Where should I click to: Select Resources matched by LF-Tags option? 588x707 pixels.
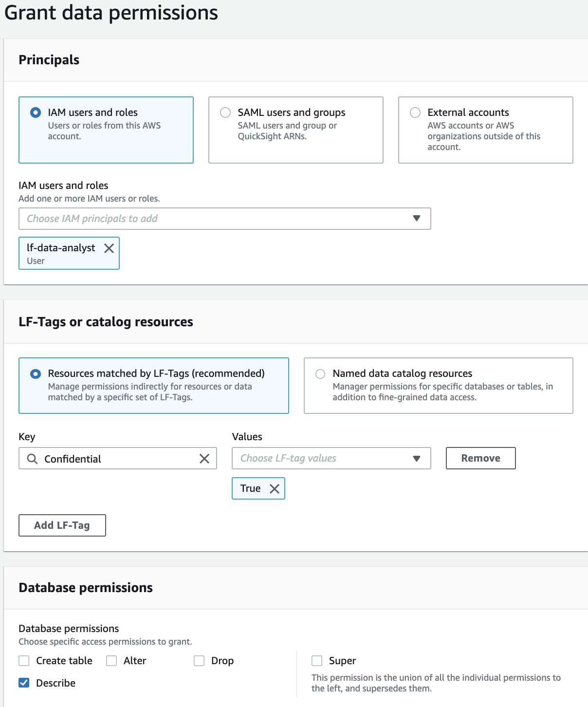tap(36, 374)
